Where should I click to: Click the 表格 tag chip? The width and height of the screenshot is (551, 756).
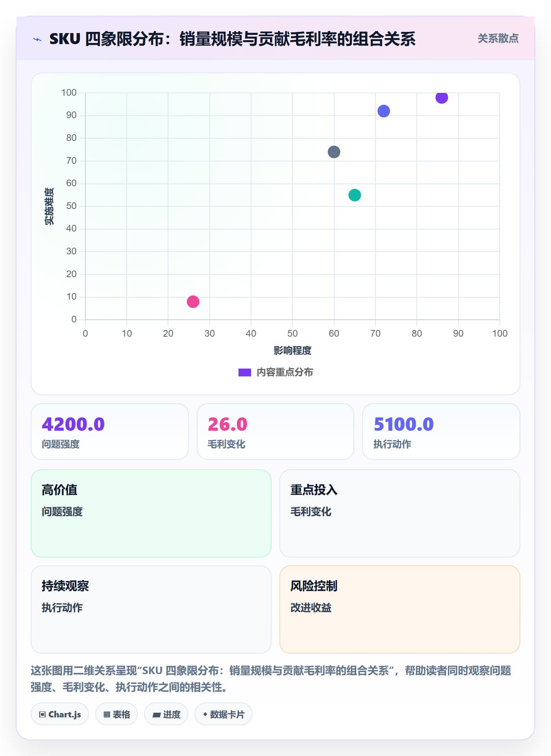point(116,714)
